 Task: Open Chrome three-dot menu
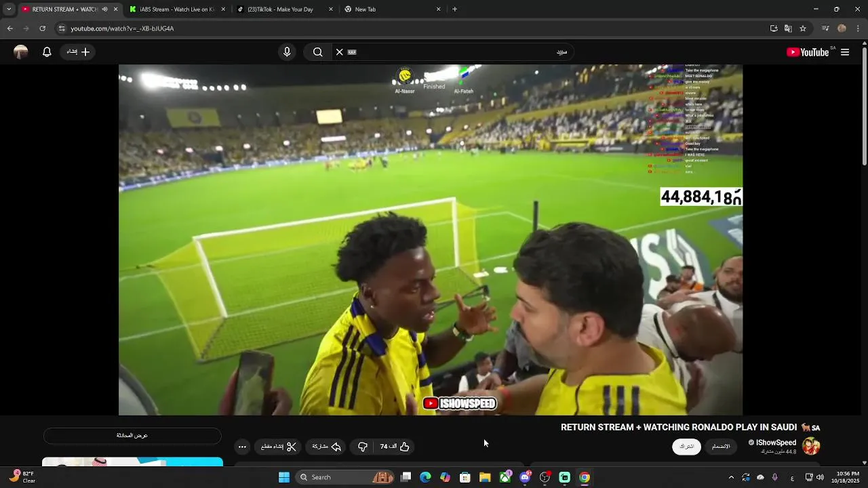(858, 28)
